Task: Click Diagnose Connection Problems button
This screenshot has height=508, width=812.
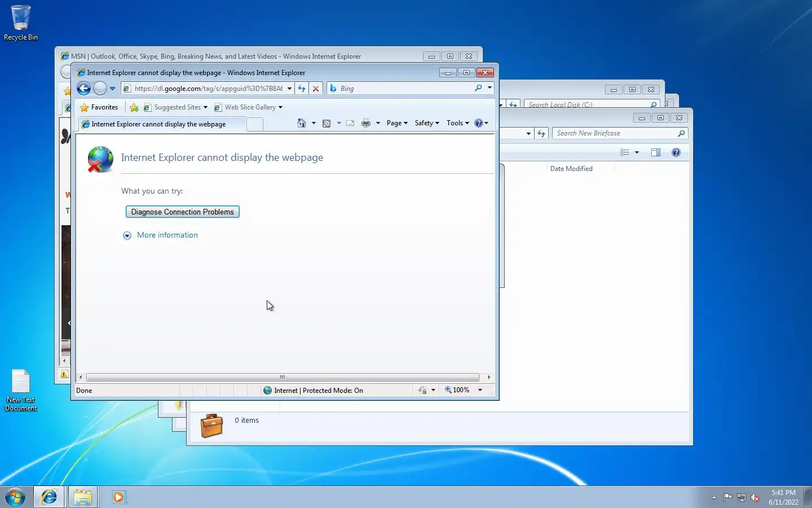Action: [183, 212]
